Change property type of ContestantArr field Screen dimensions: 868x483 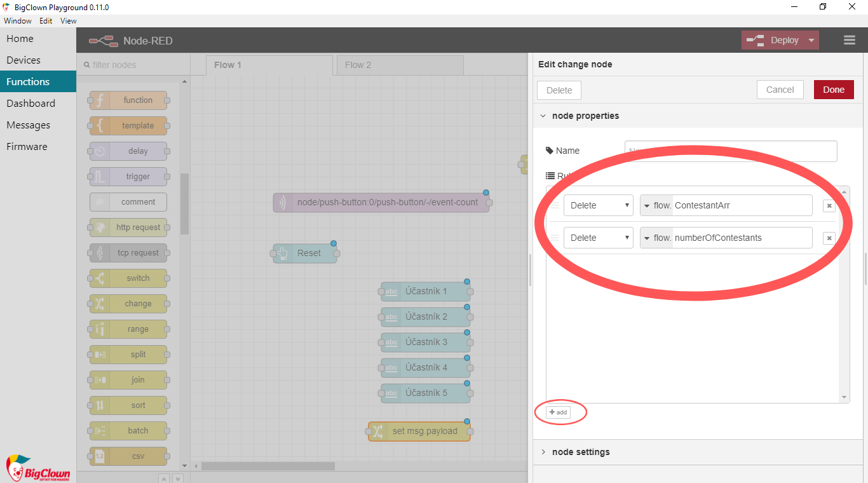tap(656, 205)
